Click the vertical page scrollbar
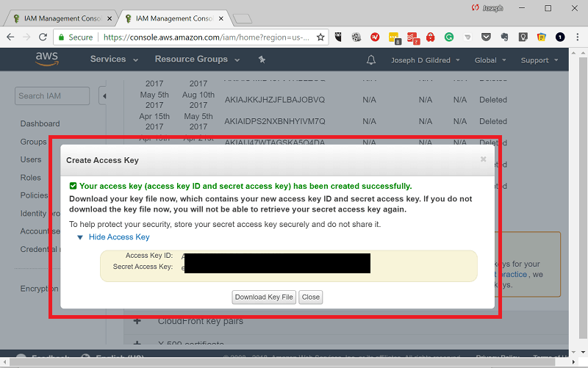 [582, 198]
